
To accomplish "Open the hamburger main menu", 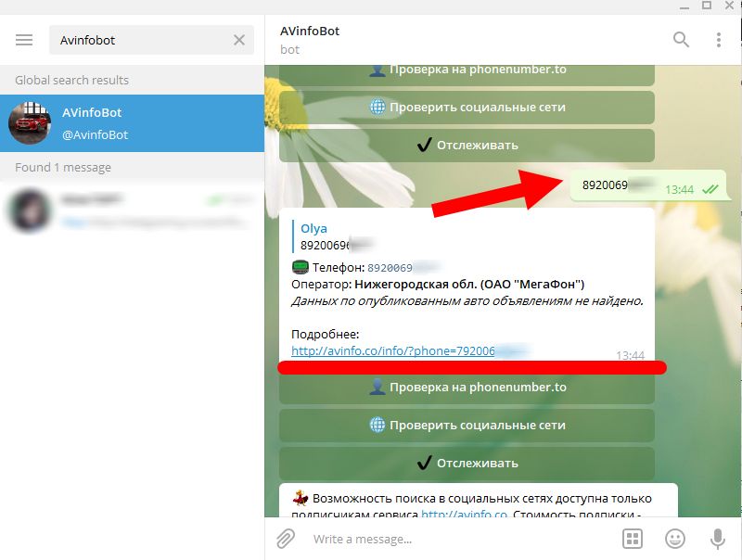I will click(24, 40).
